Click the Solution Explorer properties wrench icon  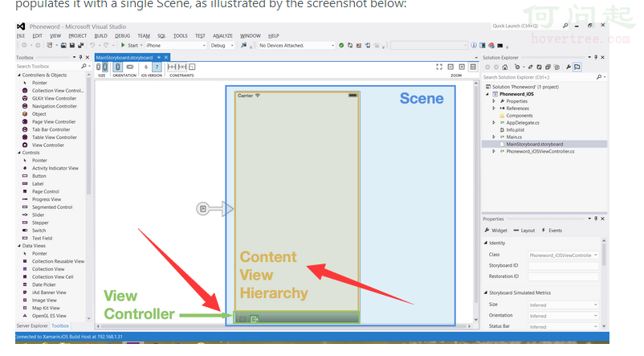tap(567, 67)
